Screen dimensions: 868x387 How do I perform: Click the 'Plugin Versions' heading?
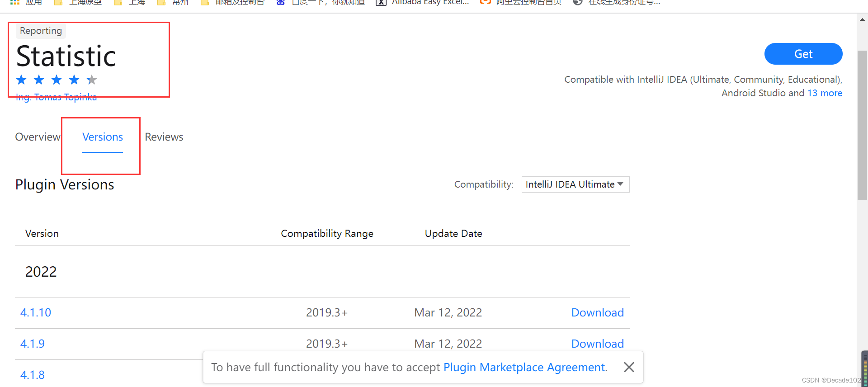(x=65, y=184)
